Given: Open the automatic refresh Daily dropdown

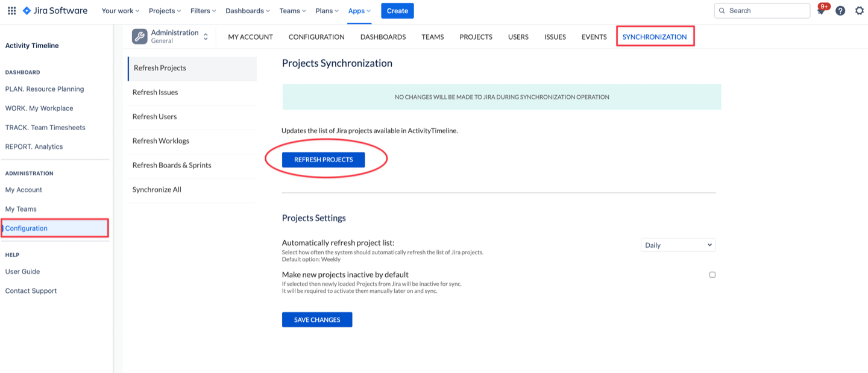Looking at the screenshot, I should tap(678, 245).
